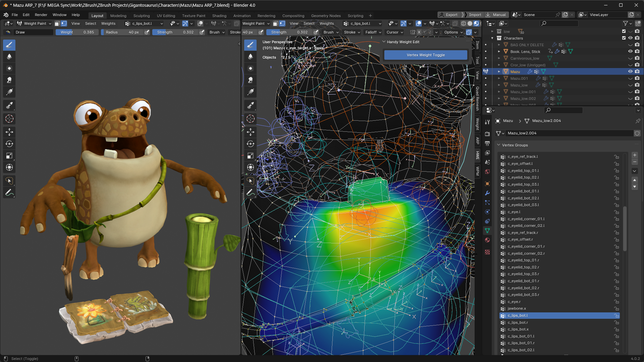Add a workspace with the plus tab button
Image resolution: width=644 pixels, height=362 pixels.
[370, 15]
